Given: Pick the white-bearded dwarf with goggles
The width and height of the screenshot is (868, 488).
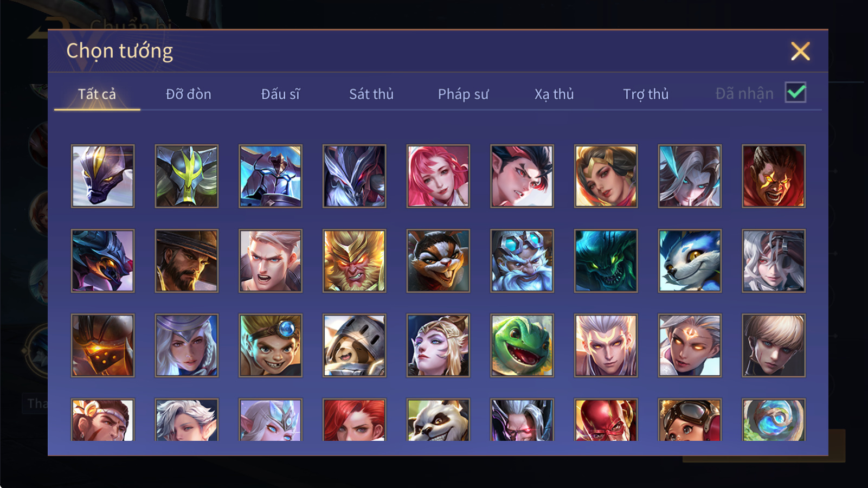Looking at the screenshot, I should tap(522, 260).
